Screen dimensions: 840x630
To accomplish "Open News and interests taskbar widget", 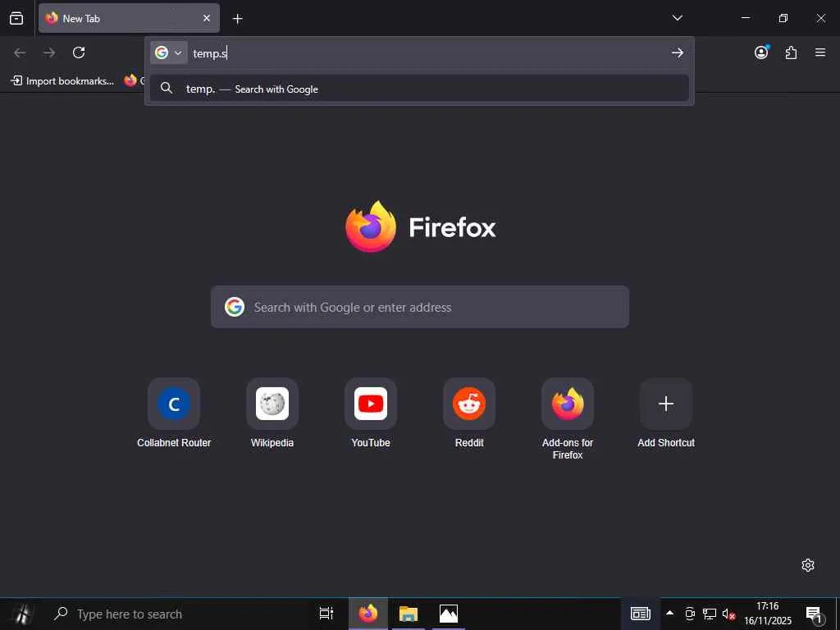I will click(x=640, y=614).
